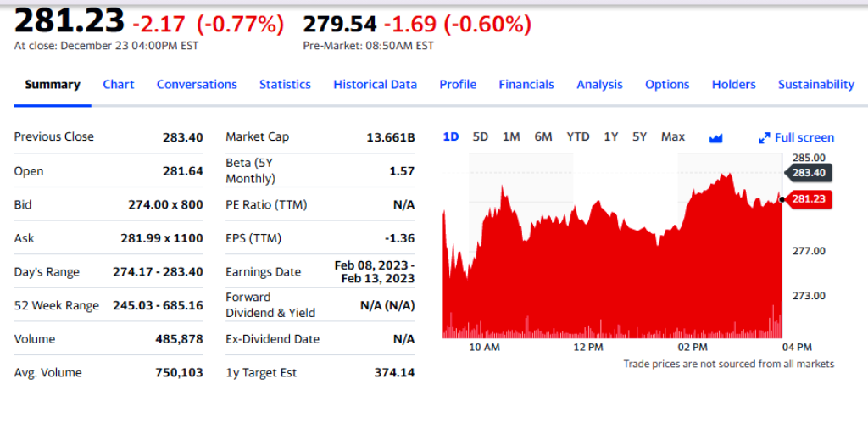The width and height of the screenshot is (868, 429).
Task: Switch to the Chart tab
Action: [x=119, y=85]
